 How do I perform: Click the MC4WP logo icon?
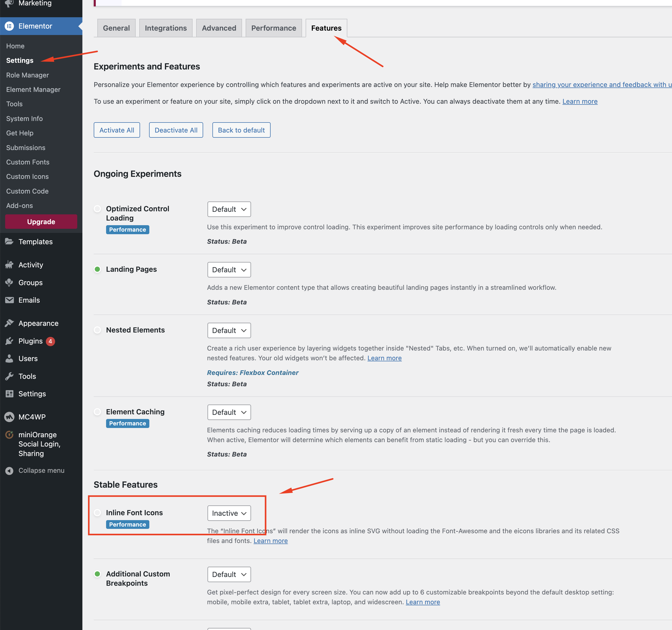[x=10, y=417]
